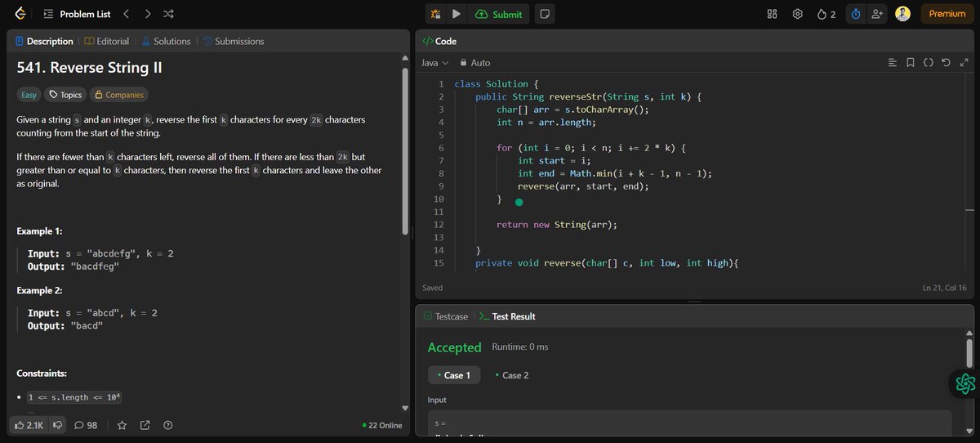Go to previous problem arrow

coord(126,14)
